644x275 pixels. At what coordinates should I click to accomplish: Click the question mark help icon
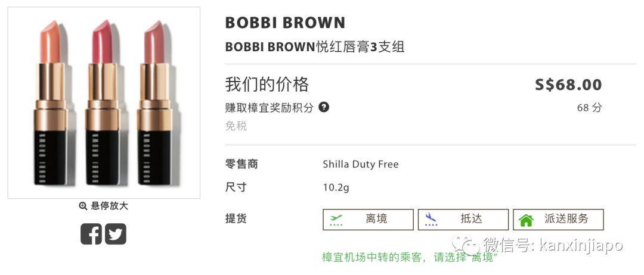[324, 107]
